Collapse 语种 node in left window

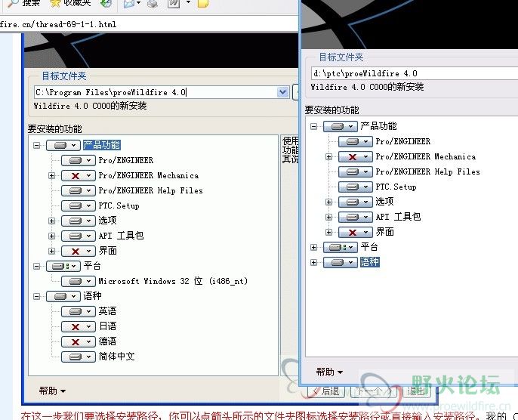point(37,296)
